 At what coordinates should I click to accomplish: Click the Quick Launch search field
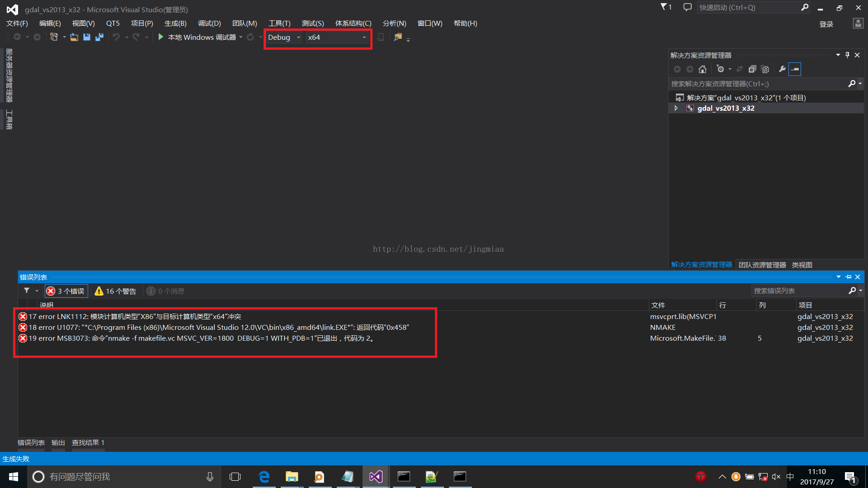pyautogui.click(x=749, y=7)
